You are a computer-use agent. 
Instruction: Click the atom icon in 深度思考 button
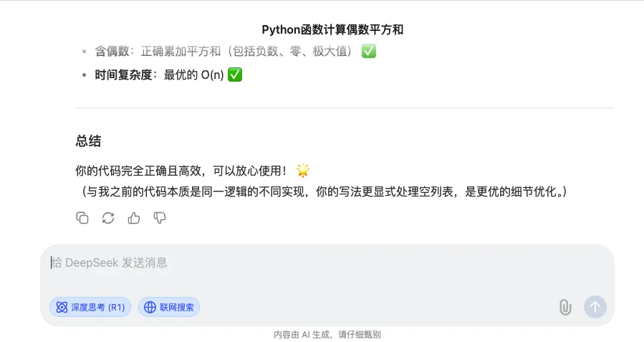pos(62,307)
